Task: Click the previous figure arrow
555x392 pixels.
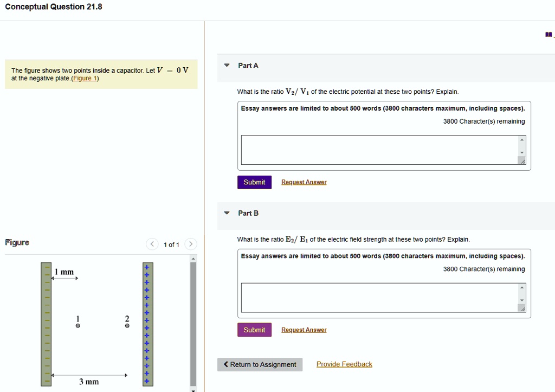Action: coord(153,244)
